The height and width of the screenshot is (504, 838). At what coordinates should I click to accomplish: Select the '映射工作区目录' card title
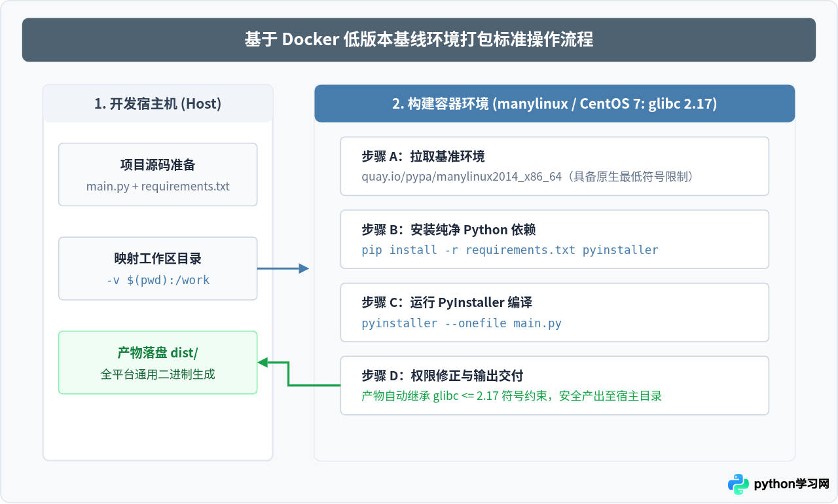pyautogui.click(x=158, y=259)
